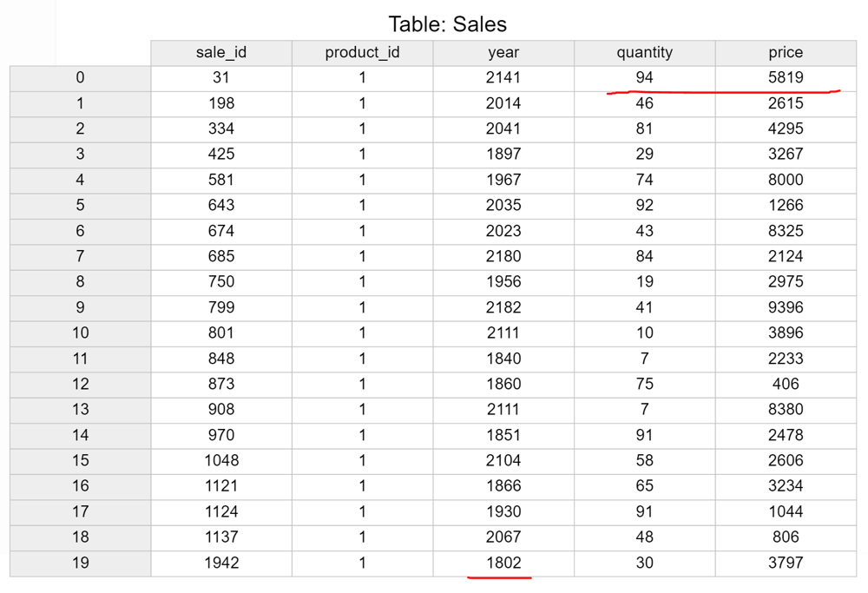Click the sale_id column header
This screenshot has width=868, height=593.
221,53
